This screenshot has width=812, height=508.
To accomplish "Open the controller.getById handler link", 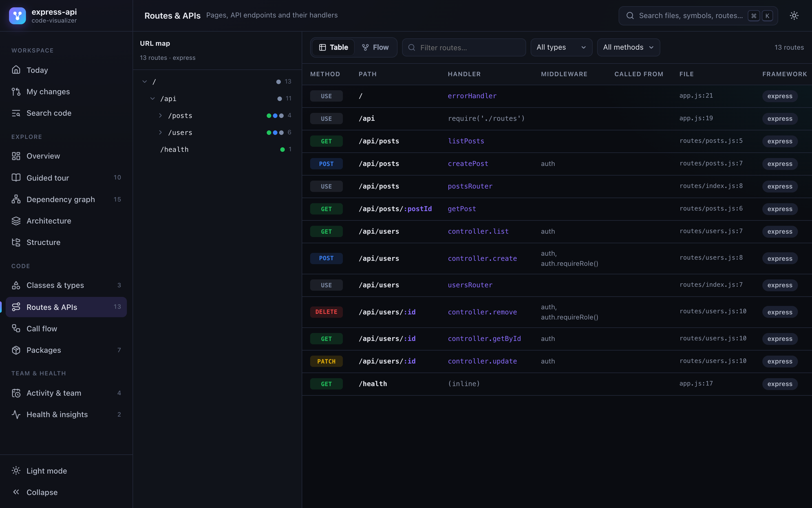I will (x=484, y=339).
